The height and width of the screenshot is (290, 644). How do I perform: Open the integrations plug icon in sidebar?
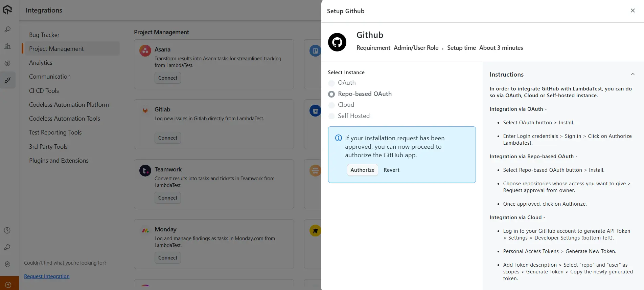[7, 80]
